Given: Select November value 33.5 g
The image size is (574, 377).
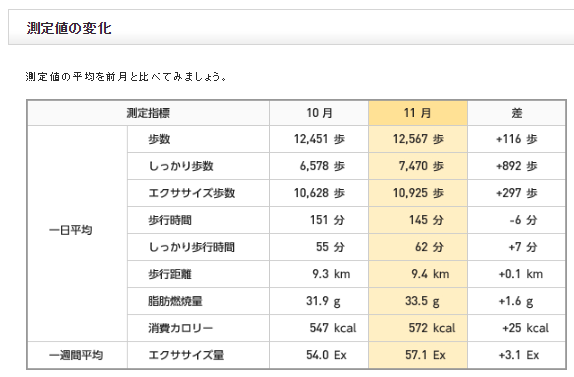Looking at the screenshot, I should [422, 301].
